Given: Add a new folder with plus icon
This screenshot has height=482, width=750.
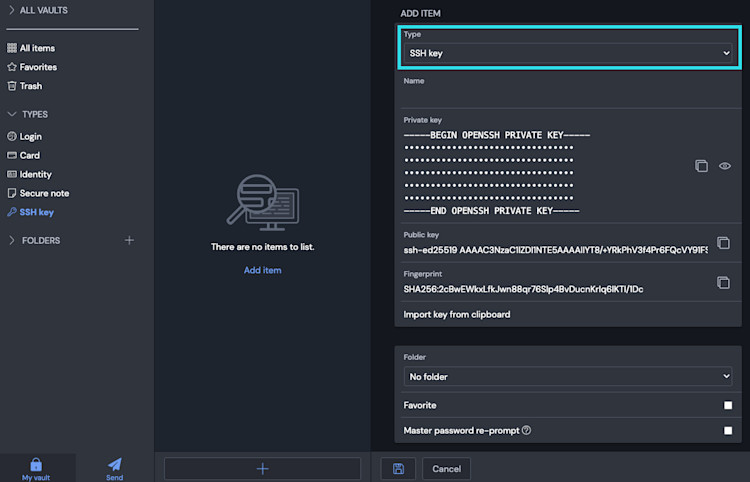Looking at the screenshot, I should 129,241.
